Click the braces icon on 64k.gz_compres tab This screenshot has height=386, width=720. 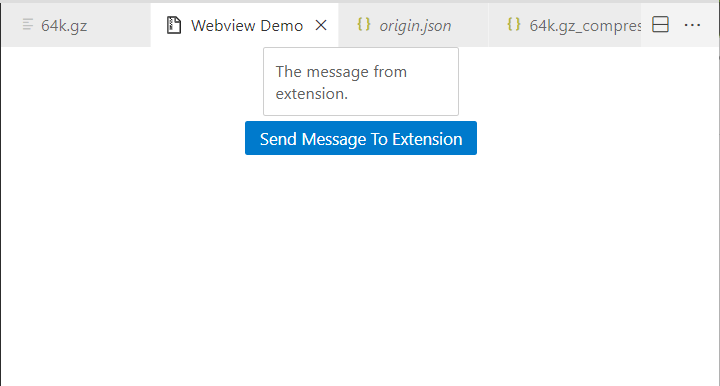514,24
